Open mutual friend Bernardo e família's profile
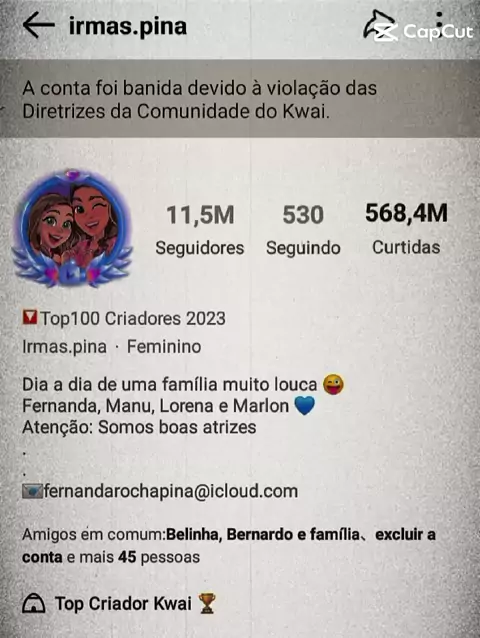The width and height of the screenshot is (480, 638). [293, 534]
